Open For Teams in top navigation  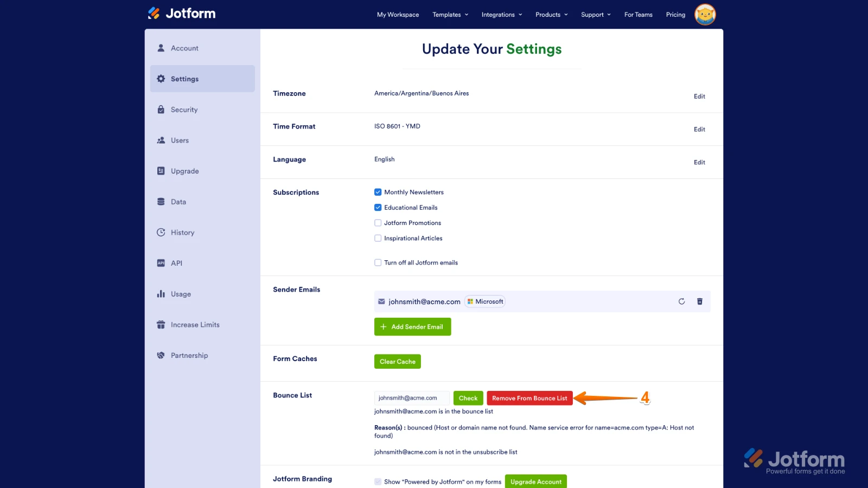tap(638, 15)
